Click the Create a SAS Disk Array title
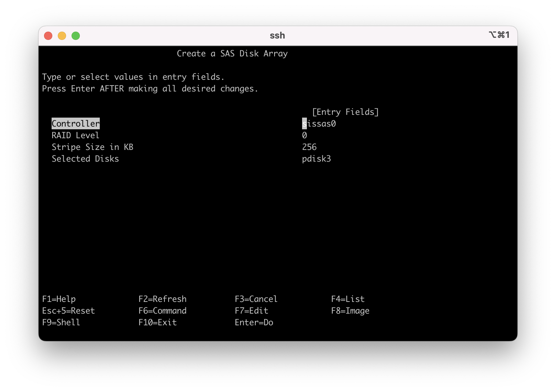 point(232,54)
